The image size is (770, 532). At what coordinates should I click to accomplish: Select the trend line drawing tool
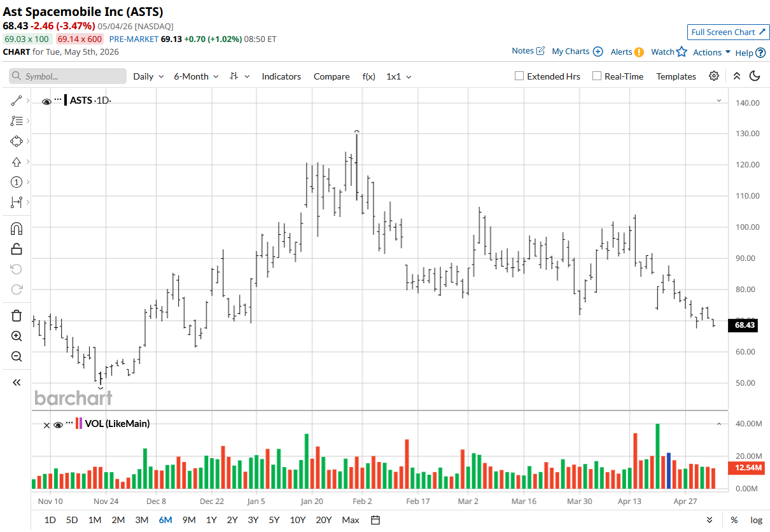point(17,101)
